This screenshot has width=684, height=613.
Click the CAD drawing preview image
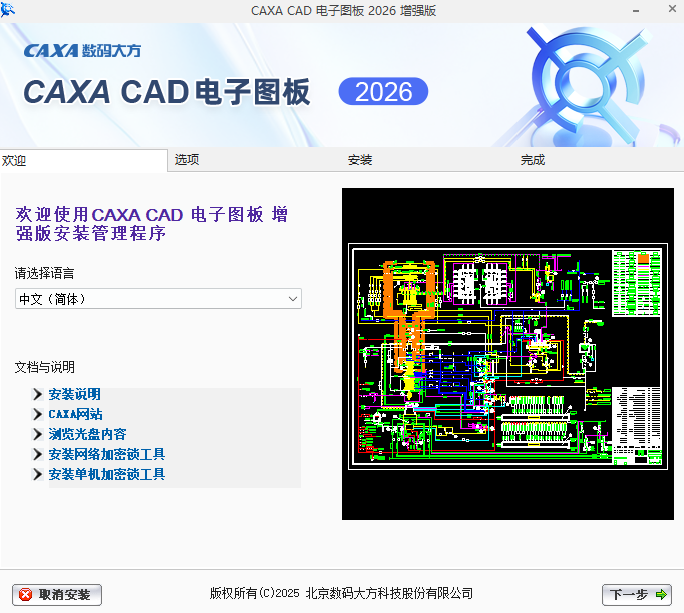pos(509,355)
